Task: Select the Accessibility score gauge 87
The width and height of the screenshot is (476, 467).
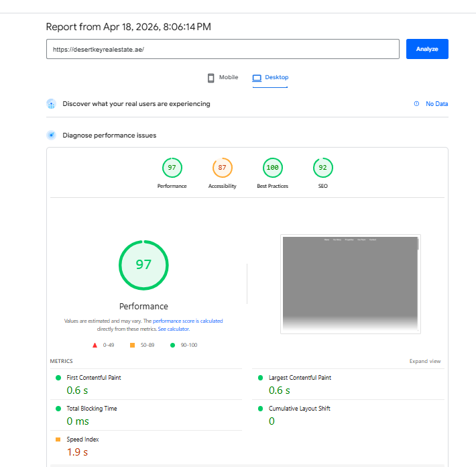Action: [223, 168]
